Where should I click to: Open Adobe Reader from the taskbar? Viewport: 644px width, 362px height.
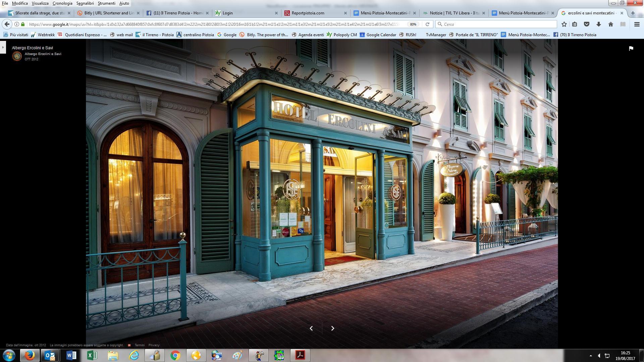[300, 355]
